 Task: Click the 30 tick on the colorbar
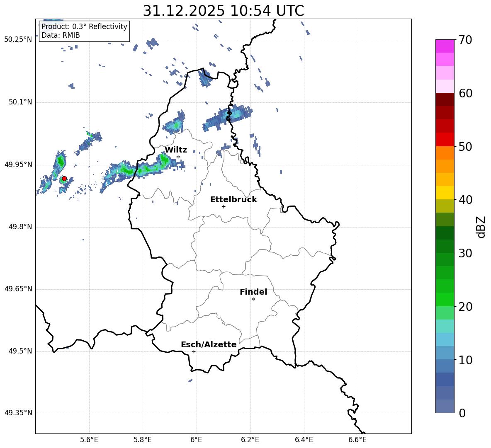click(465, 253)
